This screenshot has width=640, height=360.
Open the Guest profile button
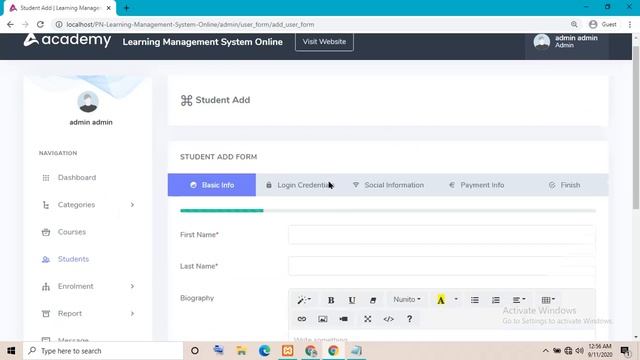602,24
